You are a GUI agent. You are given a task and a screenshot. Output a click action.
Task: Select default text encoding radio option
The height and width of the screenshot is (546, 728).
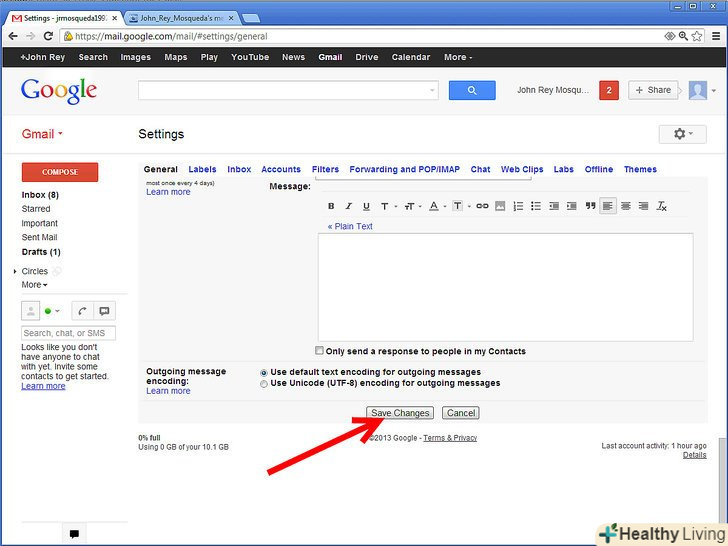coord(264,373)
